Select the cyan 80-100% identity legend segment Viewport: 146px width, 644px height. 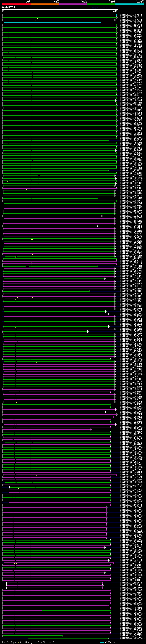130,4
